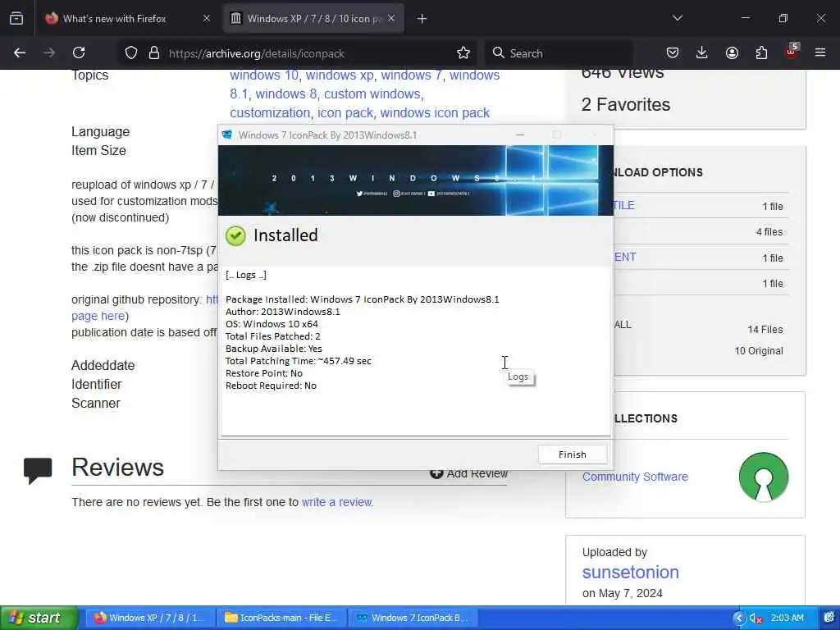The width and height of the screenshot is (840, 630).
Task: Click the '14 Files' download count
Action: (x=765, y=330)
